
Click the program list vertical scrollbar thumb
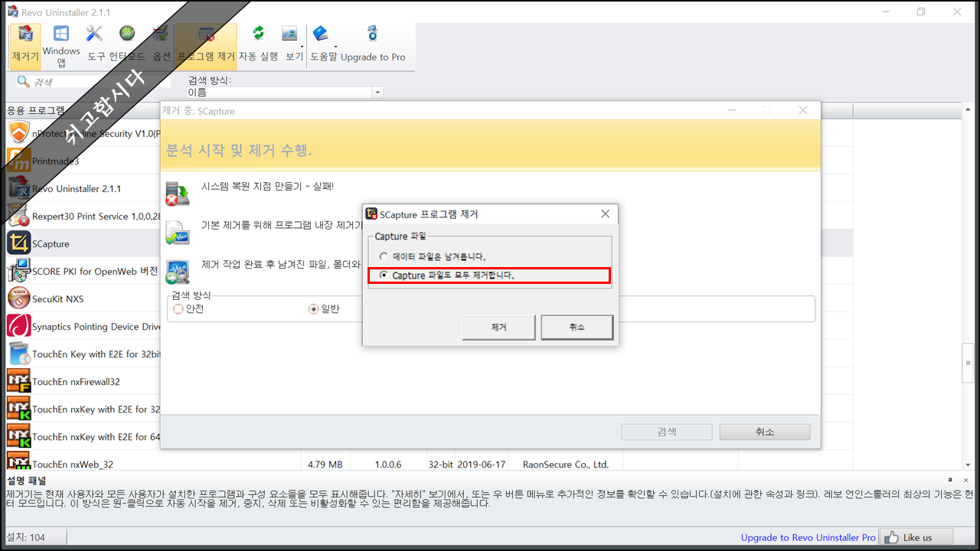pos(969,364)
